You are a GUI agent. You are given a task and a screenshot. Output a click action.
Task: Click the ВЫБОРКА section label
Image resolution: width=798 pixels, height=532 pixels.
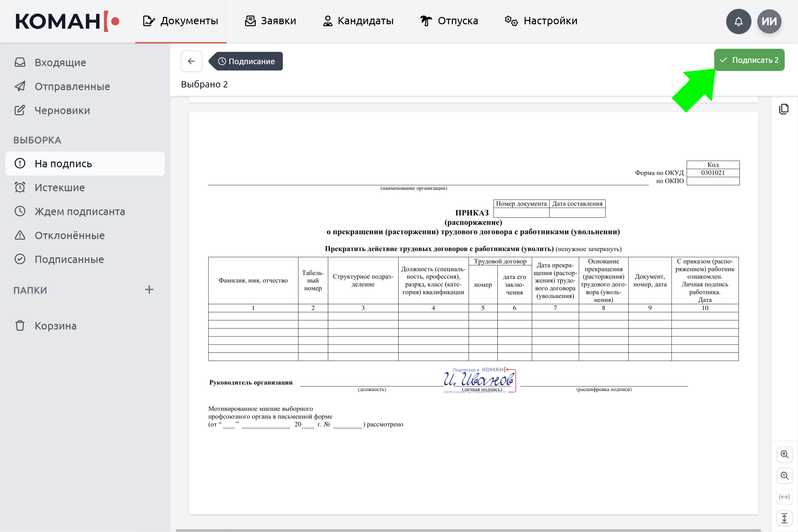point(37,140)
